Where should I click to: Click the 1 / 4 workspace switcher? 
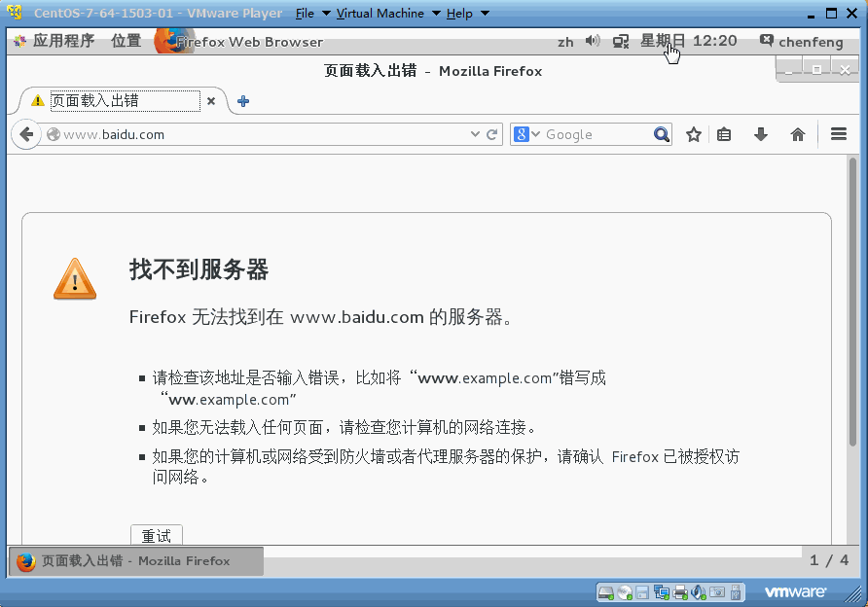(x=829, y=560)
